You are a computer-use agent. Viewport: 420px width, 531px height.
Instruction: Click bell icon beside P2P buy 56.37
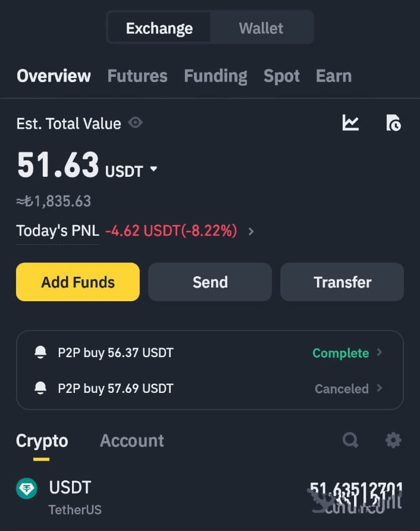point(40,352)
